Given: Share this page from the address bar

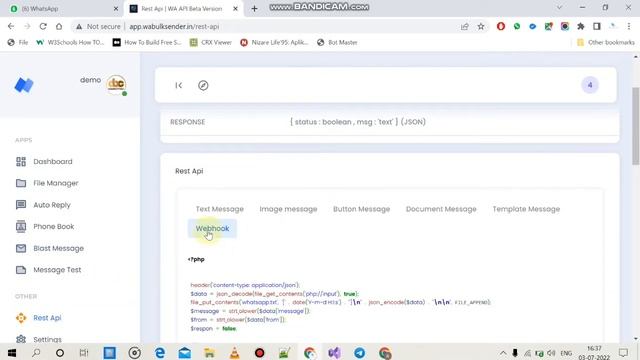Looking at the screenshot, I should click(464, 26).
